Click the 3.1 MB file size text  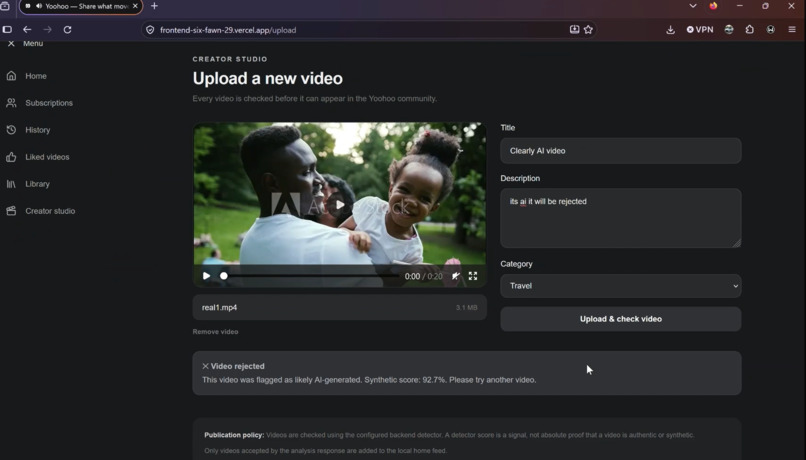click(x=466, y=308)
